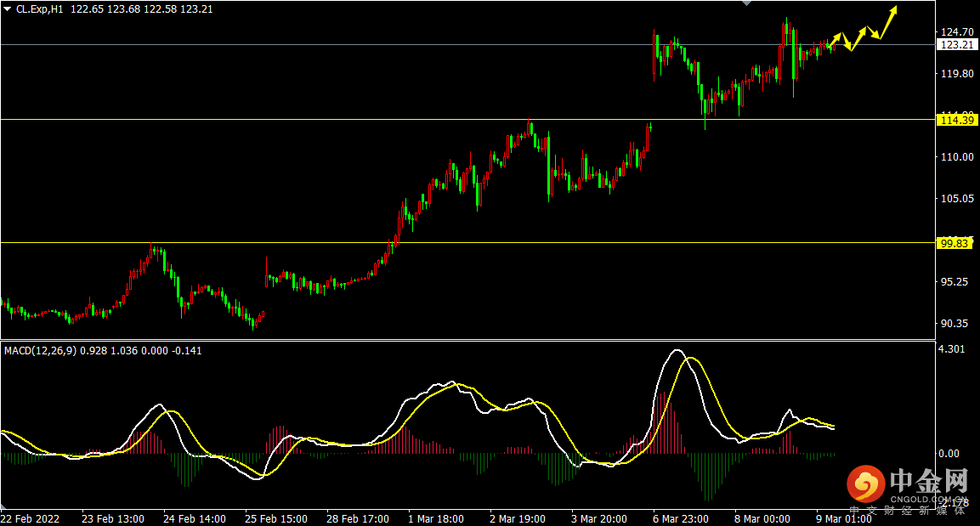Click the 4.301 MACD scale value
The width and height of the screenshot is (980, 526).
[x=952, y=349]
